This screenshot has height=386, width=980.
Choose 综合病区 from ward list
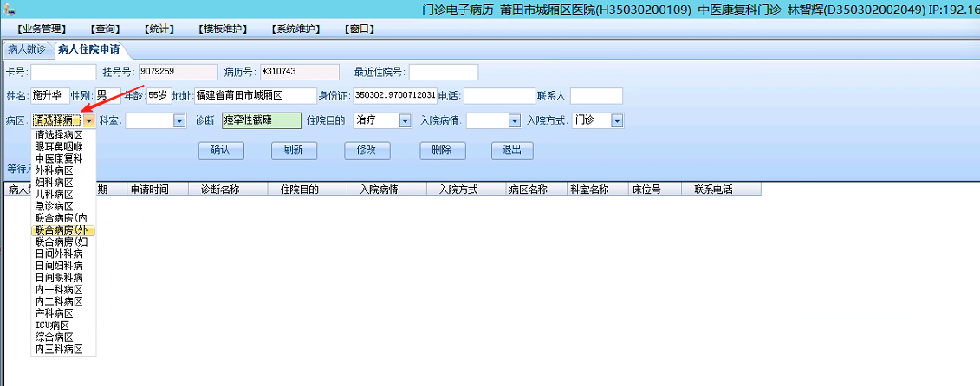[63, 338]
